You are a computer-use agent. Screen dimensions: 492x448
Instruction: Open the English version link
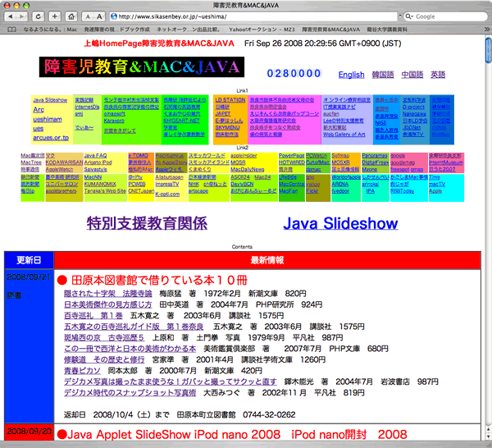(x=351, y=75)
